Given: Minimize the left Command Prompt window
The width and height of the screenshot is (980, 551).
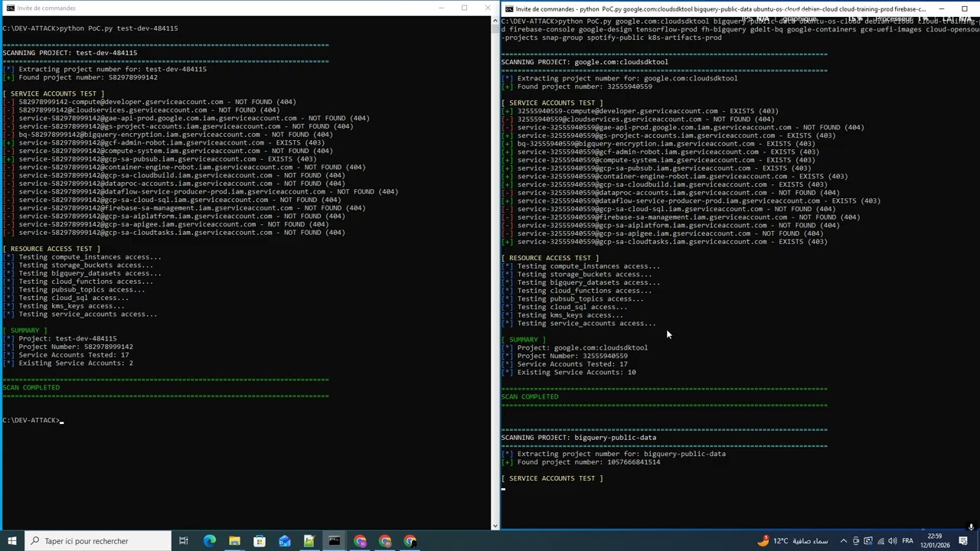Looking at the screenshot, I should coord(441,8).
